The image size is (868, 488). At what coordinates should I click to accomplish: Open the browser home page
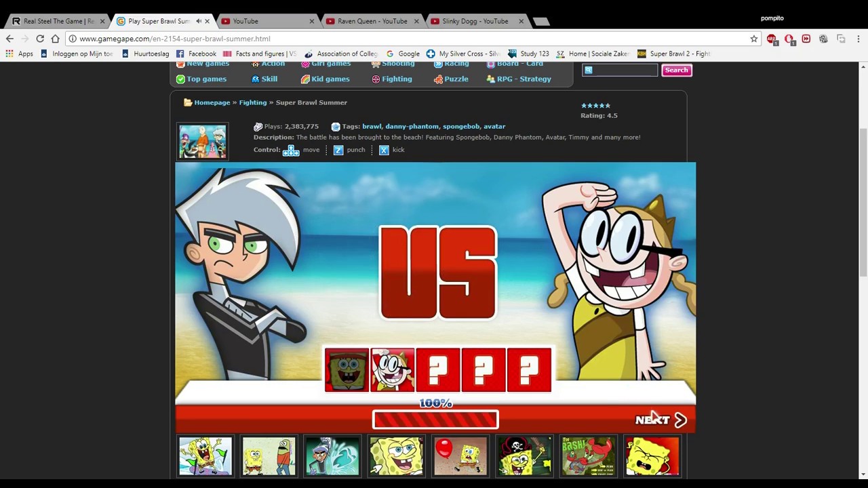pos(55,39)
